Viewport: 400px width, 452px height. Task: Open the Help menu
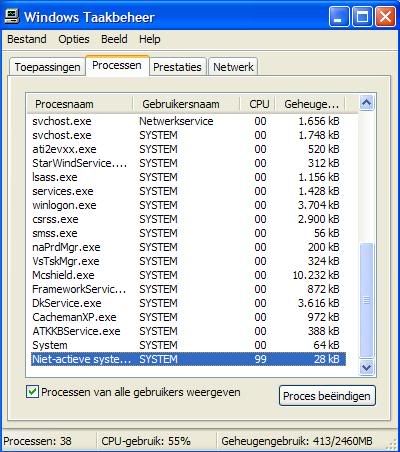(x=150, y=39)
